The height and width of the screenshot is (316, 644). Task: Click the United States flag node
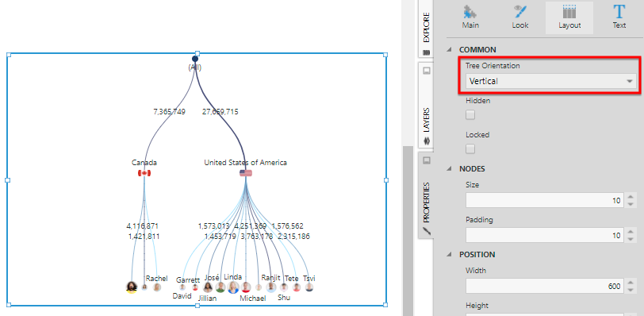click(246, 173)
